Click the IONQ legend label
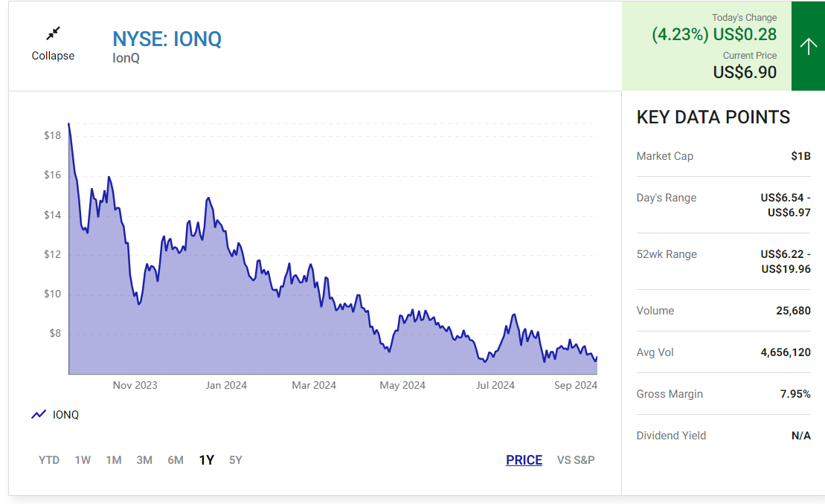 [65, 415]
